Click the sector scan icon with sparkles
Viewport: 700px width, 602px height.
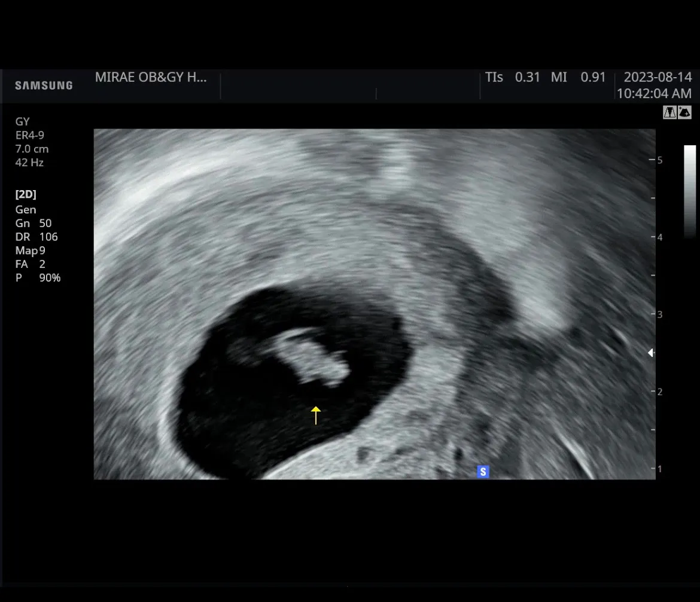[x=684, y=112]
